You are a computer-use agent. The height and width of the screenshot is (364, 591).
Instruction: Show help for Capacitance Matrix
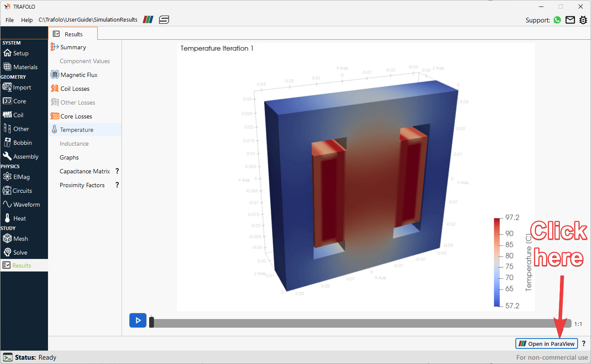click(x=117, y=171)
